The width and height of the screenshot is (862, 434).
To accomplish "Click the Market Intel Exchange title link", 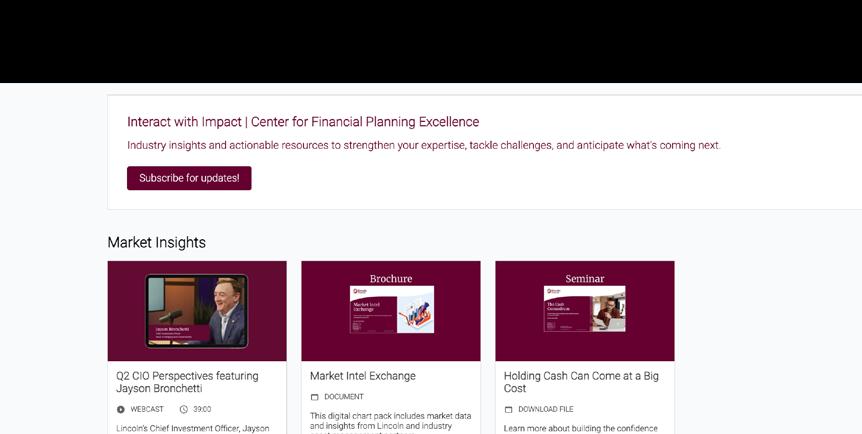I will (363, 376).
